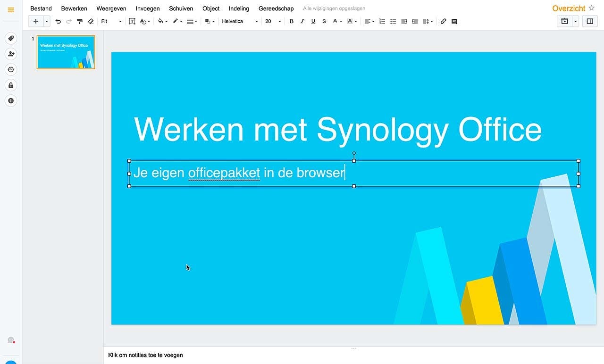Add a comment using the comment icon

click(x=454, y=21)
